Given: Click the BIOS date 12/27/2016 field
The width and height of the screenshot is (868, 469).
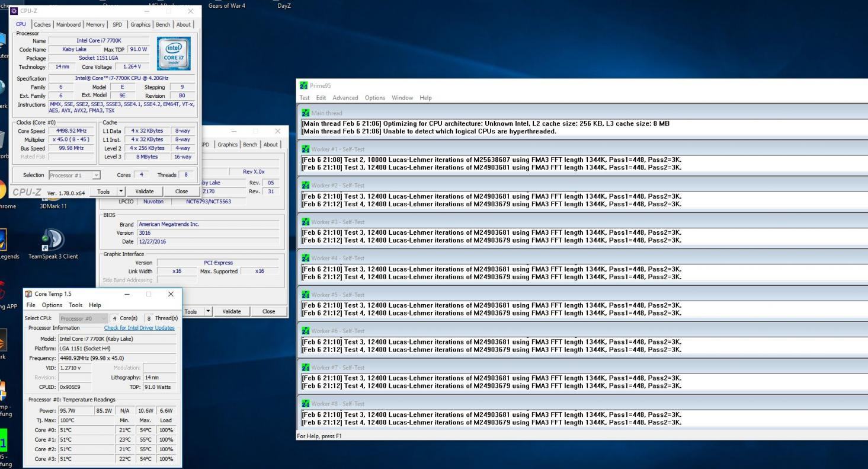Looking at the screenshot, I should 207,242.
